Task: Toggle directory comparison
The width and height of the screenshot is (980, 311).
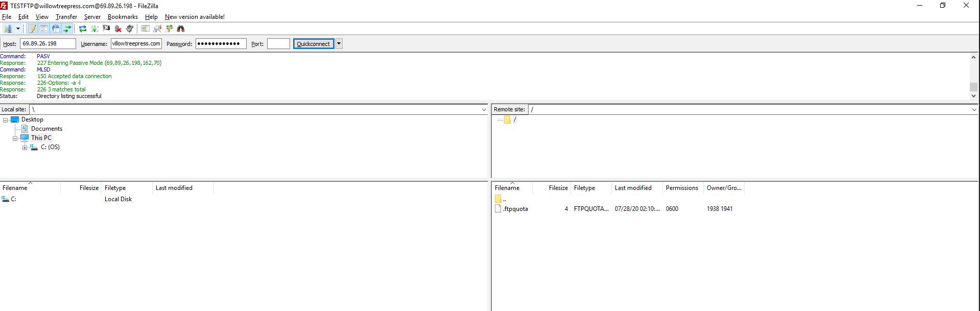Action: 157,29
